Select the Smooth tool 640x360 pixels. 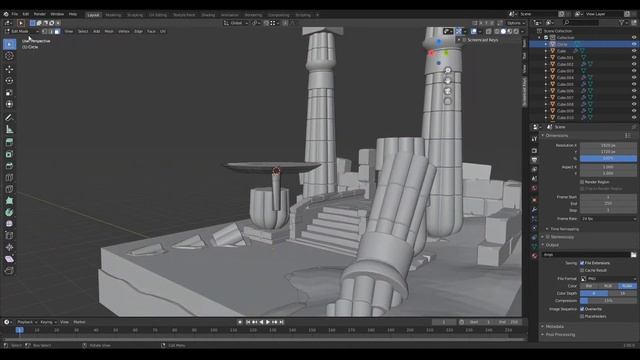(9, 224)
